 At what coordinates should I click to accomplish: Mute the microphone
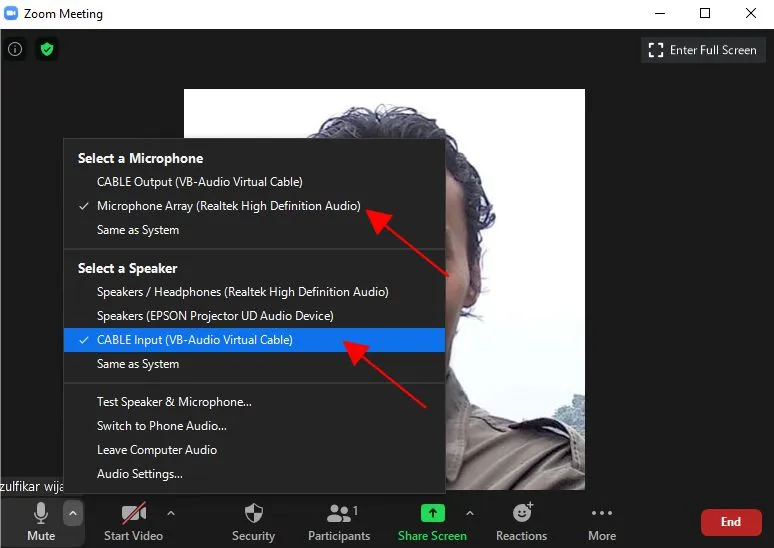tap(41, 522)
